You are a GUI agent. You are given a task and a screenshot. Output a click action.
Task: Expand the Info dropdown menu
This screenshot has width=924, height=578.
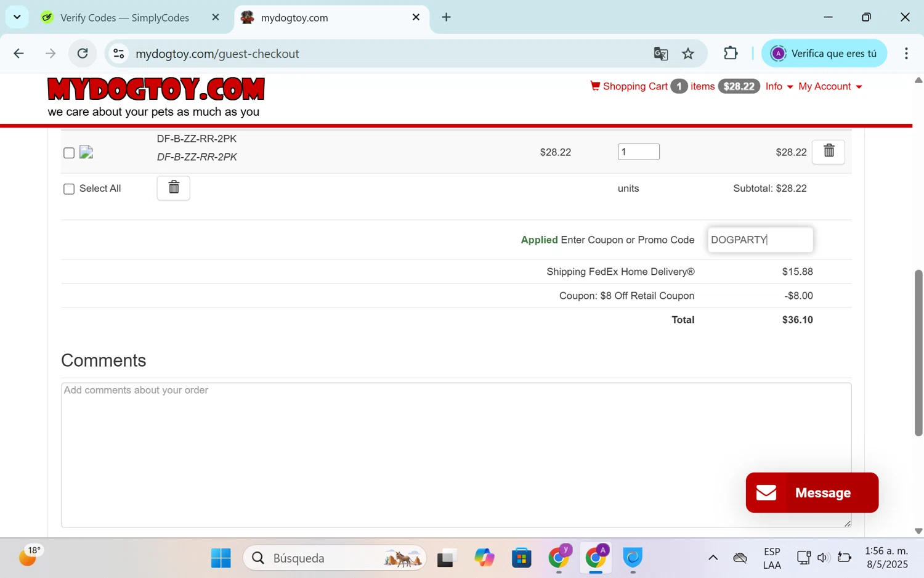click(x=779, y=86)
